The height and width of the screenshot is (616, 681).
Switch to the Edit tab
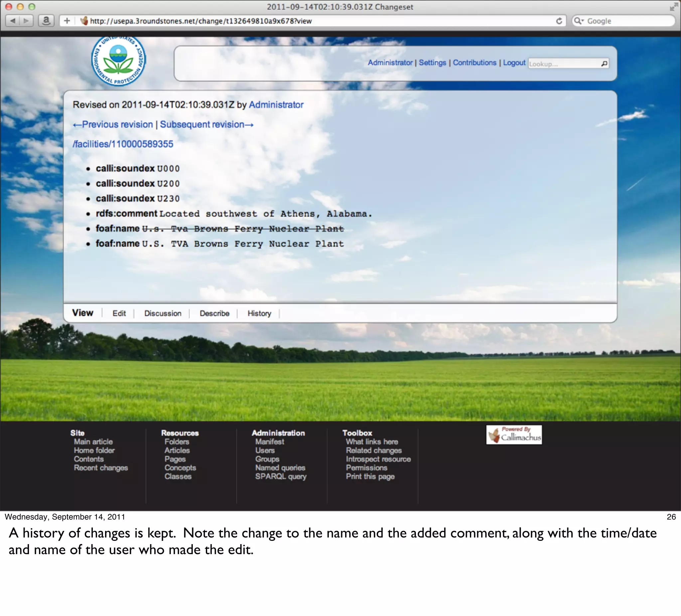tap(119, 313)
